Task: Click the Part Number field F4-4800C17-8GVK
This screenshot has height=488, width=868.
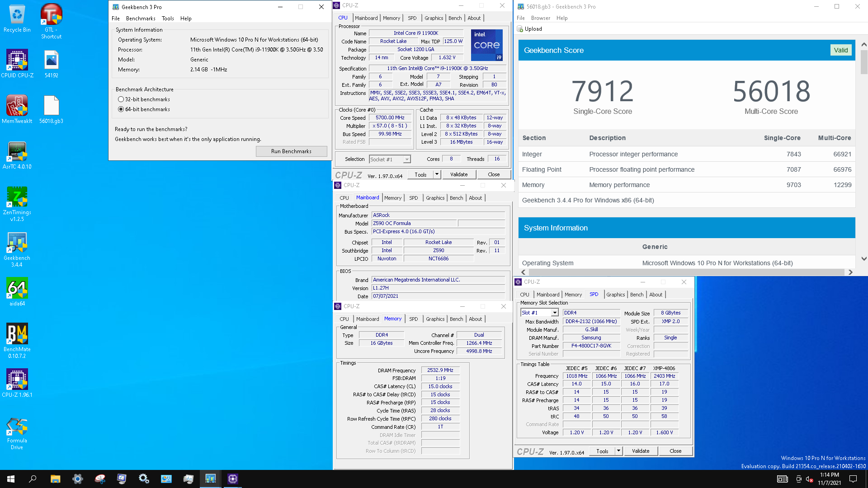Action: click(591, 346)
